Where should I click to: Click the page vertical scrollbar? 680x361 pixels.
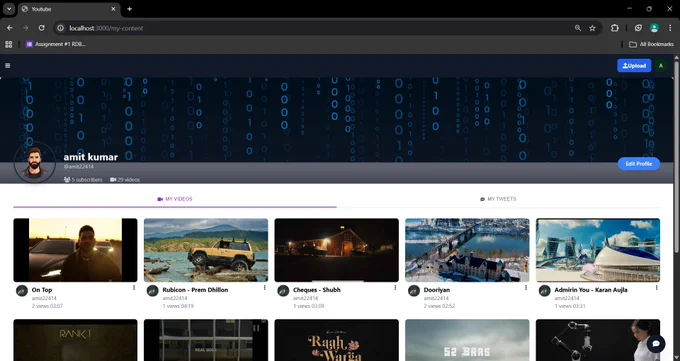(677, 156)
